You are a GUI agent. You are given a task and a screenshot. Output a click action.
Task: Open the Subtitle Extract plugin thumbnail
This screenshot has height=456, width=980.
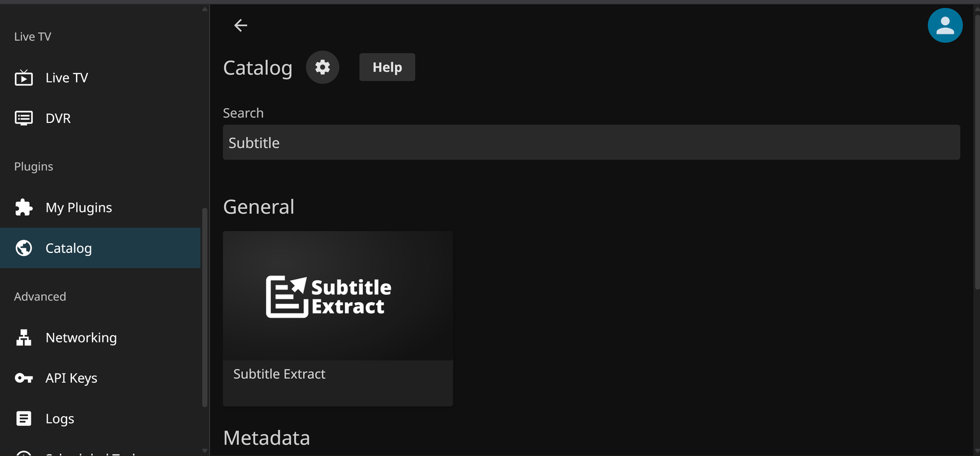tap(337, 296)
